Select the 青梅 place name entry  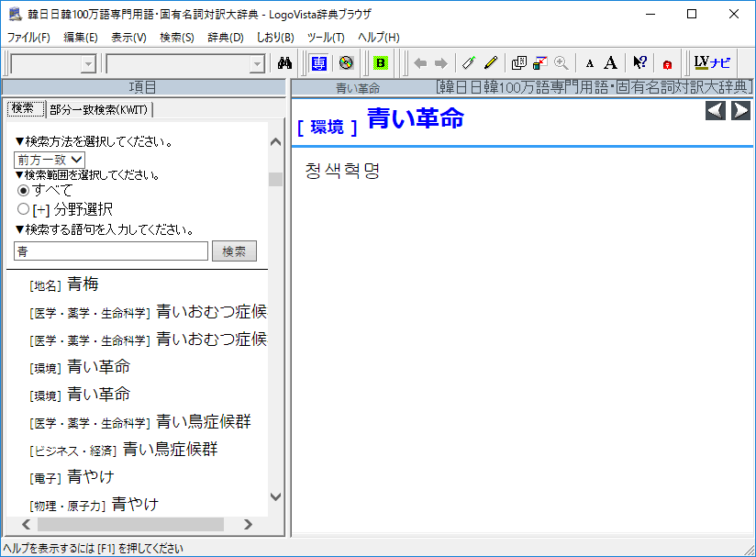tap(83, 284)
